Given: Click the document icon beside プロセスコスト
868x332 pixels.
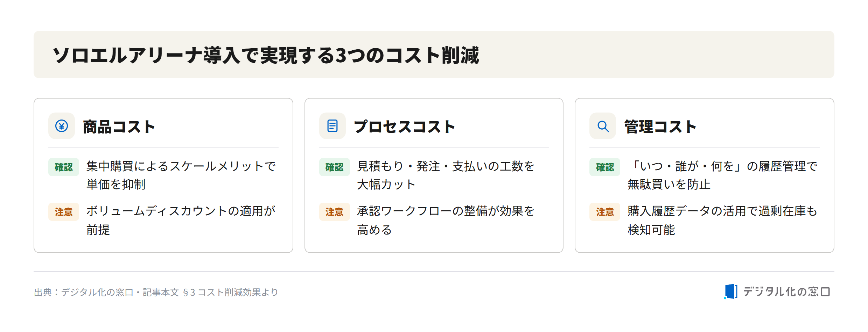Looking at the screenshot, I should tap(332, 126).
